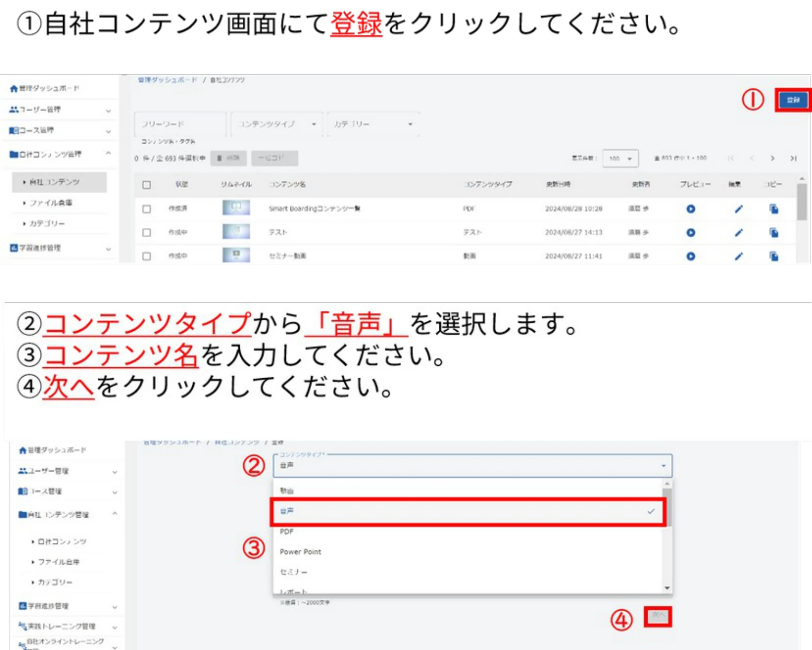Viewport: 812px width, 650px height.
Task: Open ファイル倉庫 in content list sidebar
Action: point(51,203)
